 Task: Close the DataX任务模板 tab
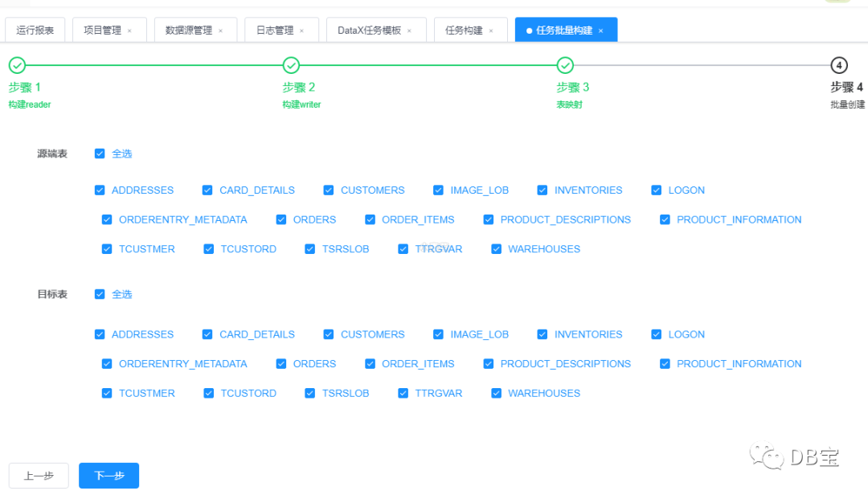pyautogui.click(x=409, y=31)
